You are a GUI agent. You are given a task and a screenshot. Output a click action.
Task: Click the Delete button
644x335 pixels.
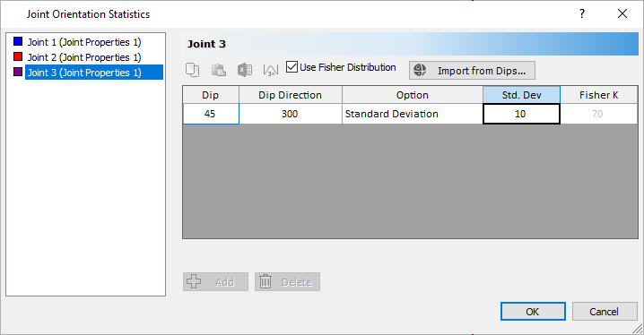(287, 281)
